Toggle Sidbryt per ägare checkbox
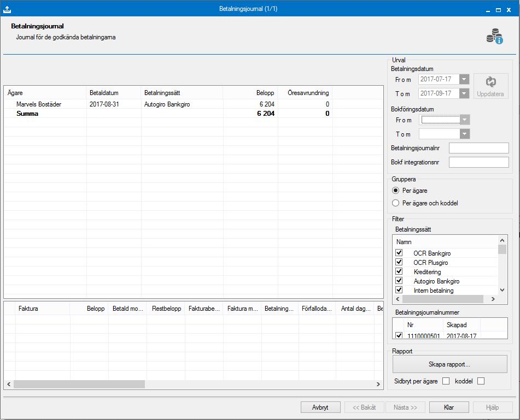Viewport: 520px width, 420px height. [446, 381]
